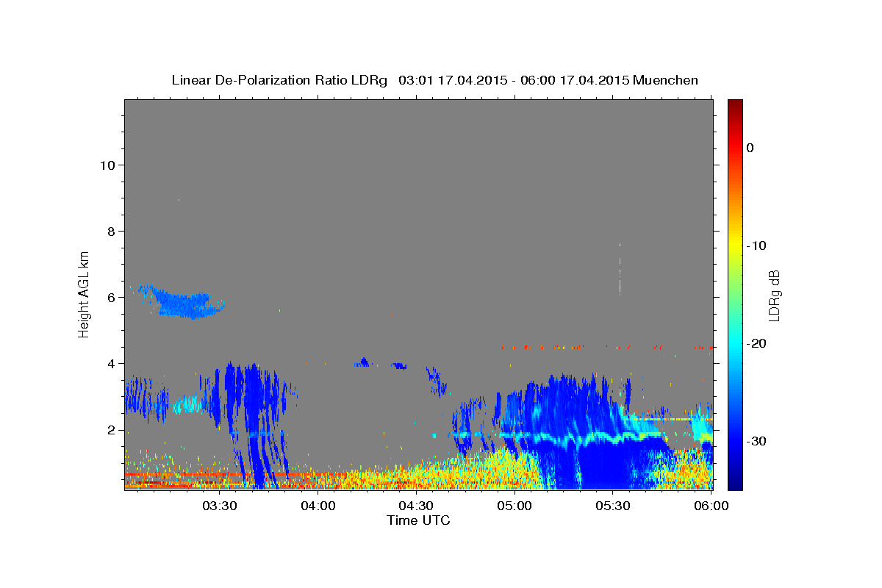
Task: Select the '05:30' time axis label
Action: point(613,506)
